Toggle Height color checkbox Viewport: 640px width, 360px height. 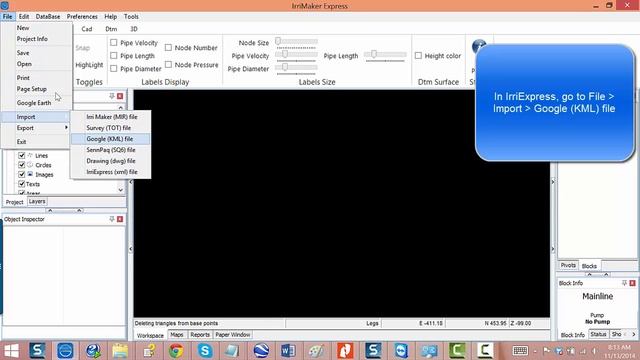tap(418, 56)
